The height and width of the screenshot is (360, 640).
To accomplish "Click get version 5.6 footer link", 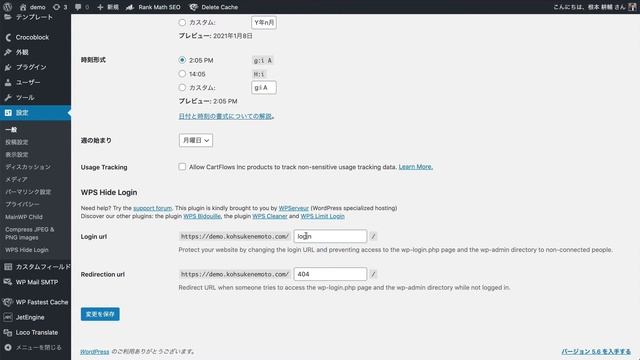I will tap(596, 351).
